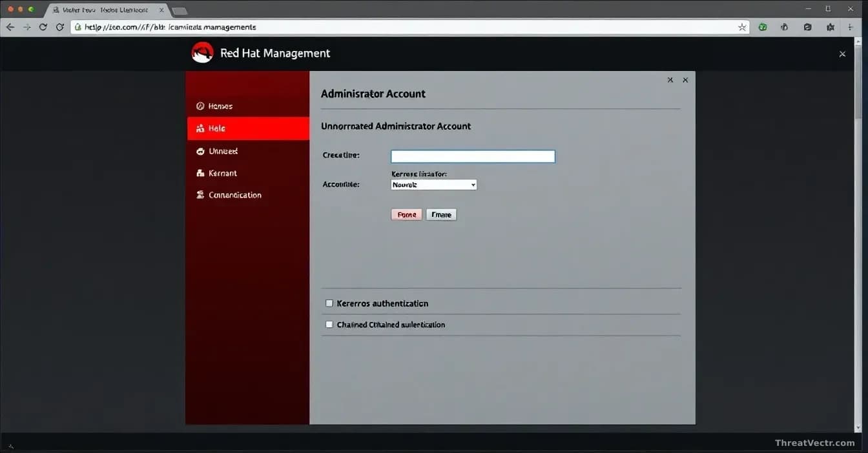
Task: Click the icon beside Kernant in sidebar
Action: point(200,173)
